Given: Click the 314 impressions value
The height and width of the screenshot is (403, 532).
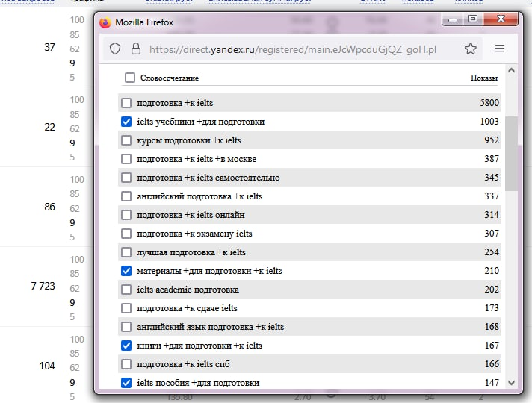Looking at the screenshot, I should click(x=492, y=214).
